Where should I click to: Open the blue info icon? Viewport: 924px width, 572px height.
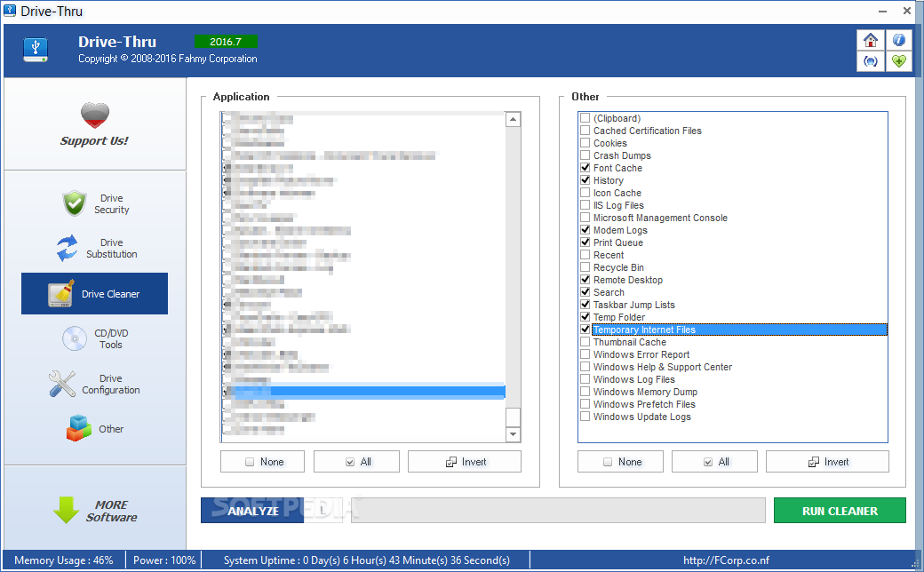pos(898,40)
